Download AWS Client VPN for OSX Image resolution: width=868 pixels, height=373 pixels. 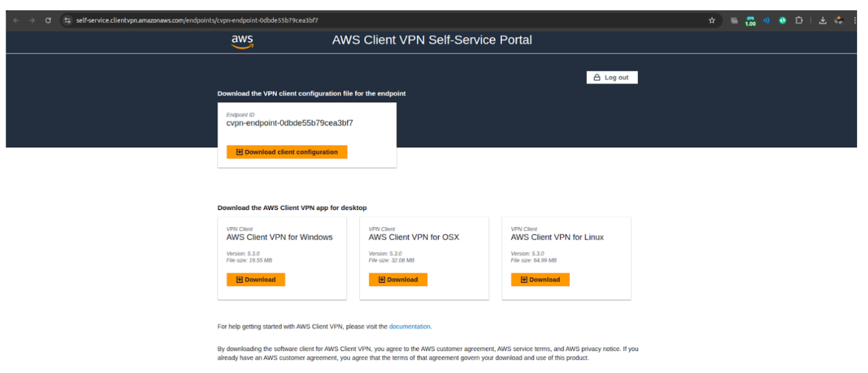[x=398, y=279]
